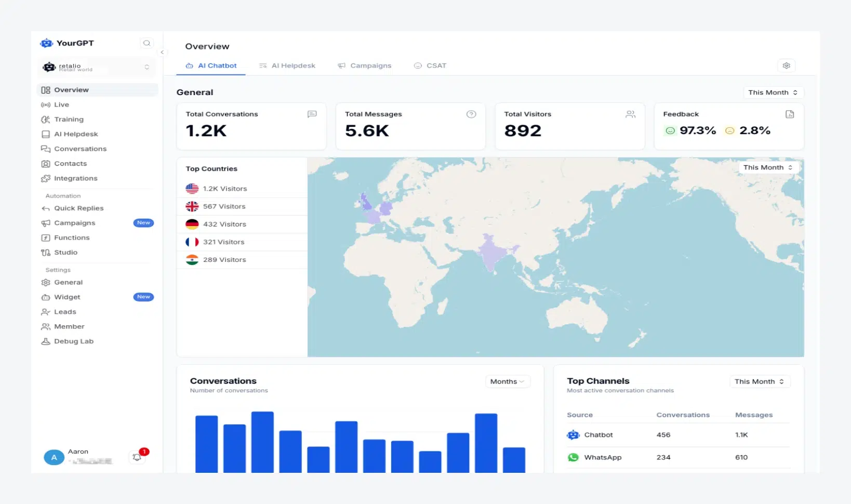
Task: Click the US flag 1.2K Visitors row
Action: point(242,189)
